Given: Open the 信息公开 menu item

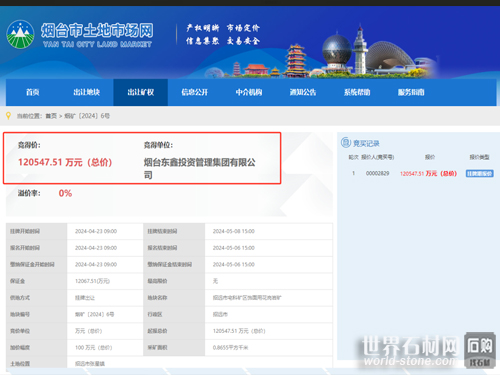Looking at the screenshot, I should point(195,92).
